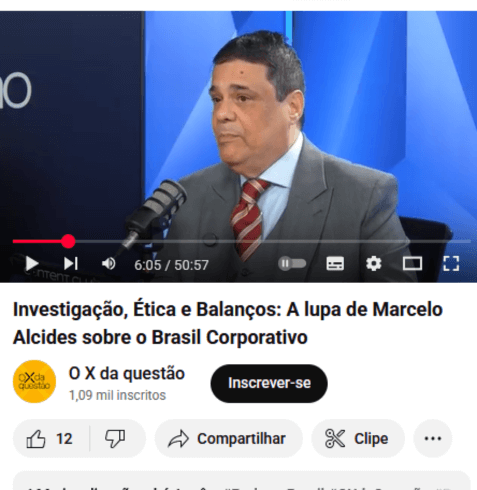This screenshot has width=477, height=490.
Task: Dislike the video with thumbs down
Action: [x=115, y=439]
